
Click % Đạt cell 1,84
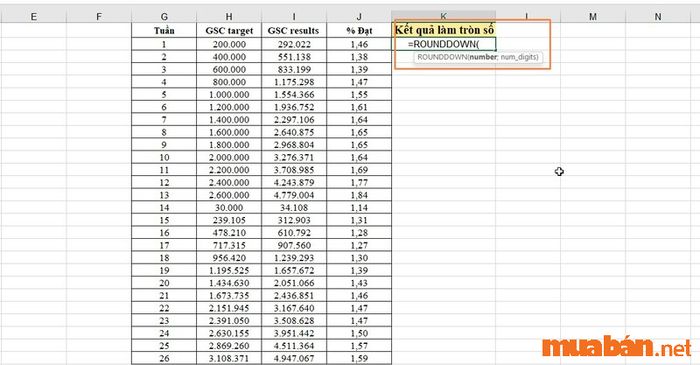(x=359, y=195)
